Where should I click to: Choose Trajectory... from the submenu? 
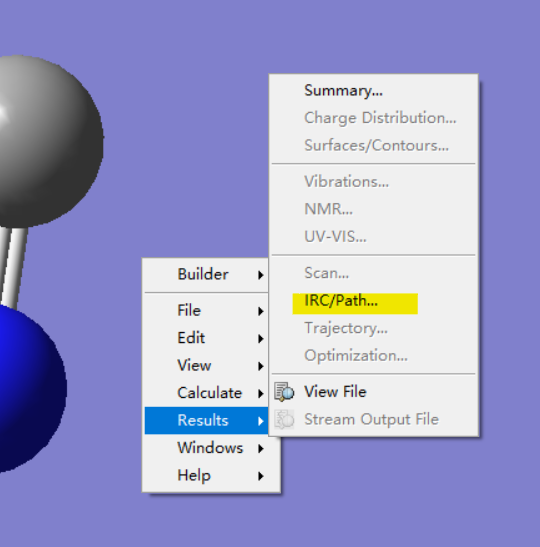click(x=374, y=328)
